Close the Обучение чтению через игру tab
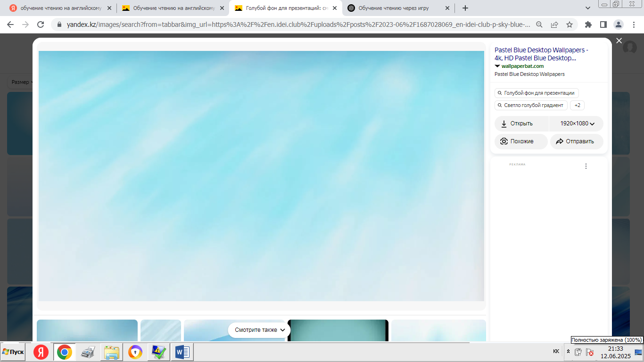This screenshot has width=644, height=362. (447, 8)
